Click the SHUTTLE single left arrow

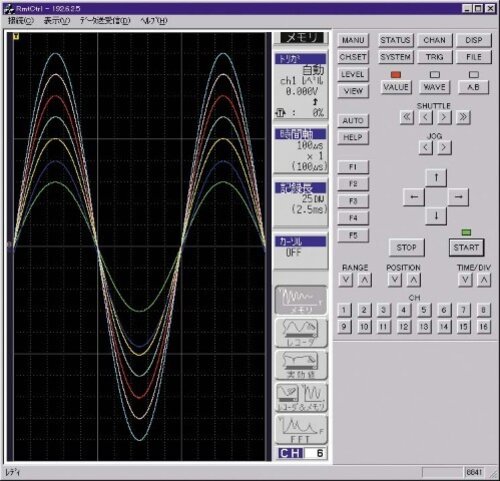point(425,117)
